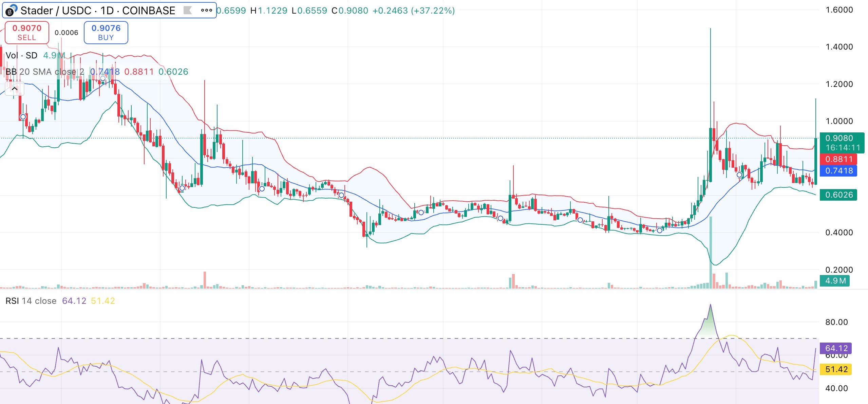Screen dimensions: 868x404
Task: Collapse the indicator legend using the chevron icon
Action: click(14, 88)
